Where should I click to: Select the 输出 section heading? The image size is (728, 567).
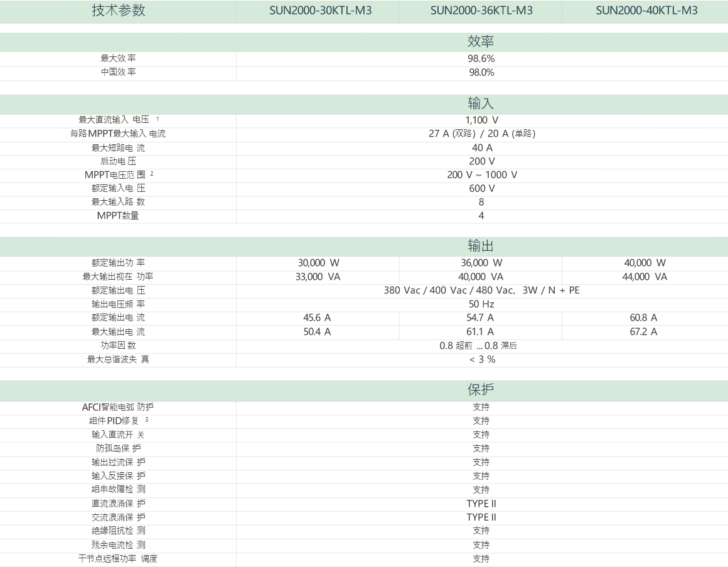tap(481, 246)
